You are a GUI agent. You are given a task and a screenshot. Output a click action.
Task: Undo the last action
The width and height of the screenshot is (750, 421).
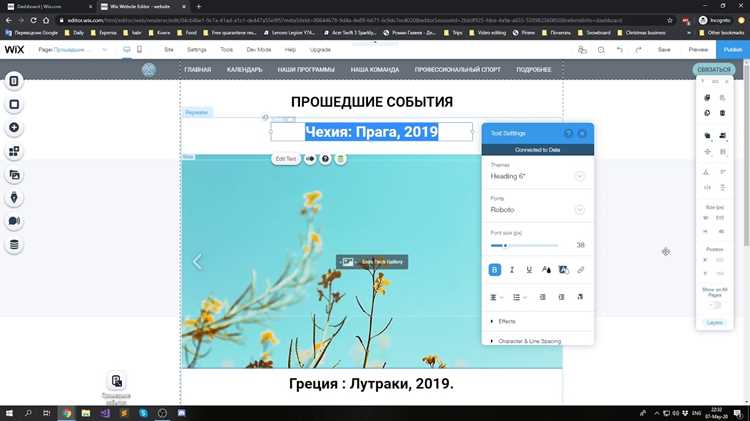[619, 50]
